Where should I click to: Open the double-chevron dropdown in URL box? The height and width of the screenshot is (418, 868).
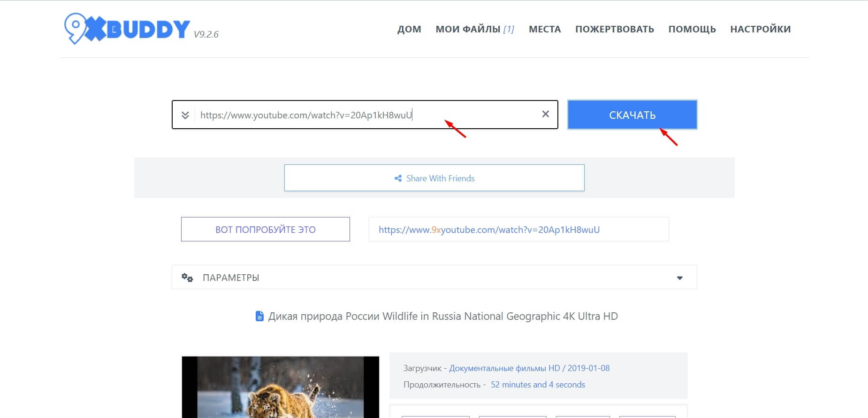coord(185,115)
